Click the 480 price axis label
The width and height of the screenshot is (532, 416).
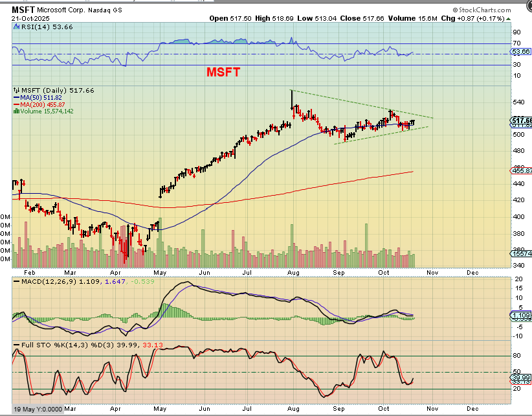[518, 151]
